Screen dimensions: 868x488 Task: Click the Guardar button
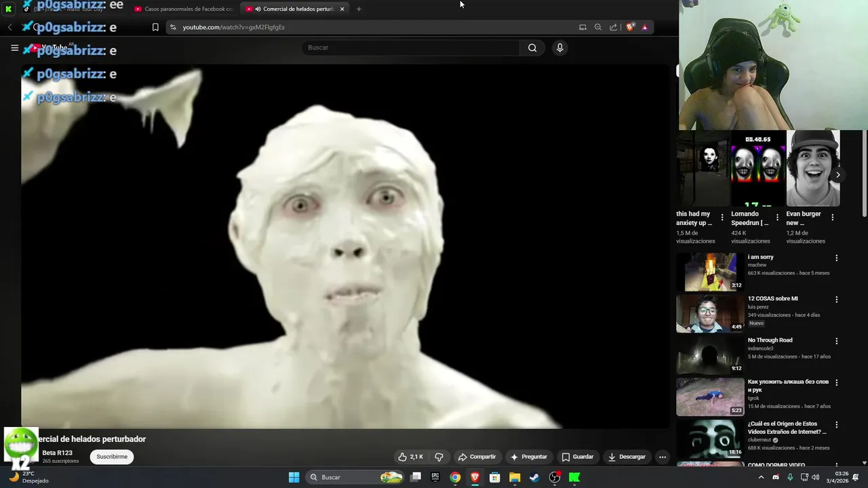pos(578,457)
